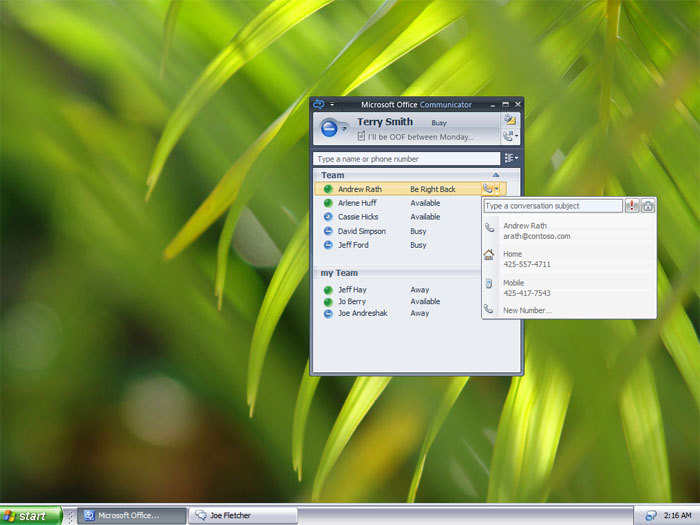The image size is (700, 525).
Task: Click the mobile phone icon next to Mobile
Action: click(489, 283)
